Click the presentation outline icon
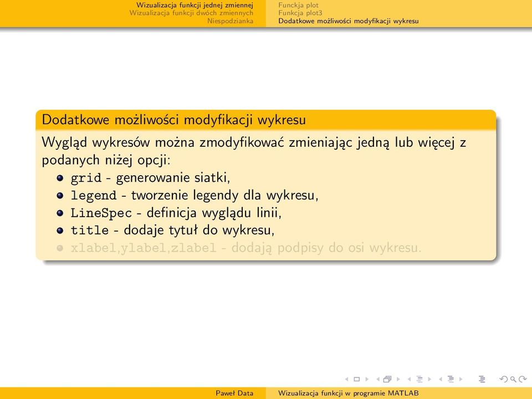Screen dimensions: 532x399 pos(482,379)
